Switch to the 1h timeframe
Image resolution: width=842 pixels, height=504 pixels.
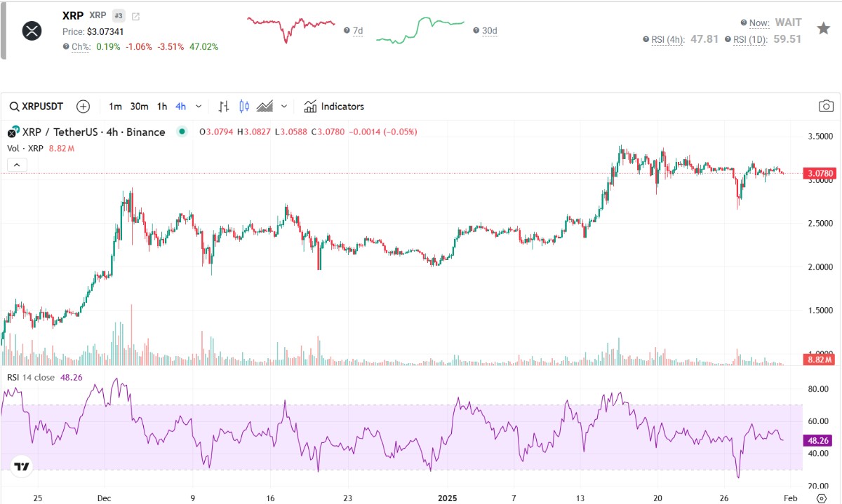click(162, 107)
